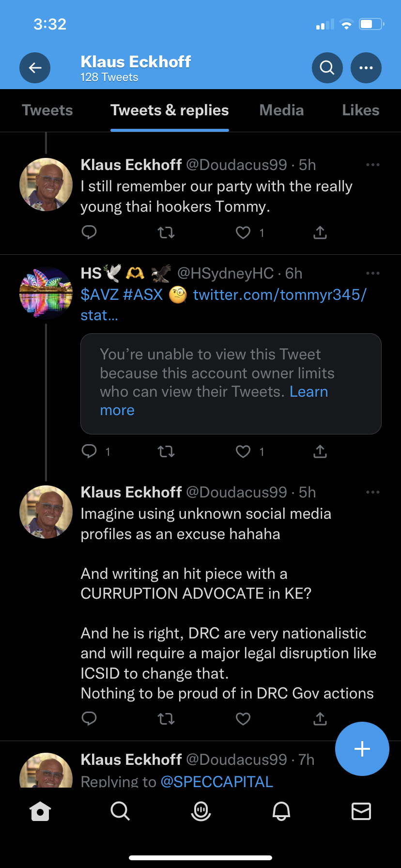View notifications bell
The height and width of the screenshot is (868, 401).
(281, 811)
